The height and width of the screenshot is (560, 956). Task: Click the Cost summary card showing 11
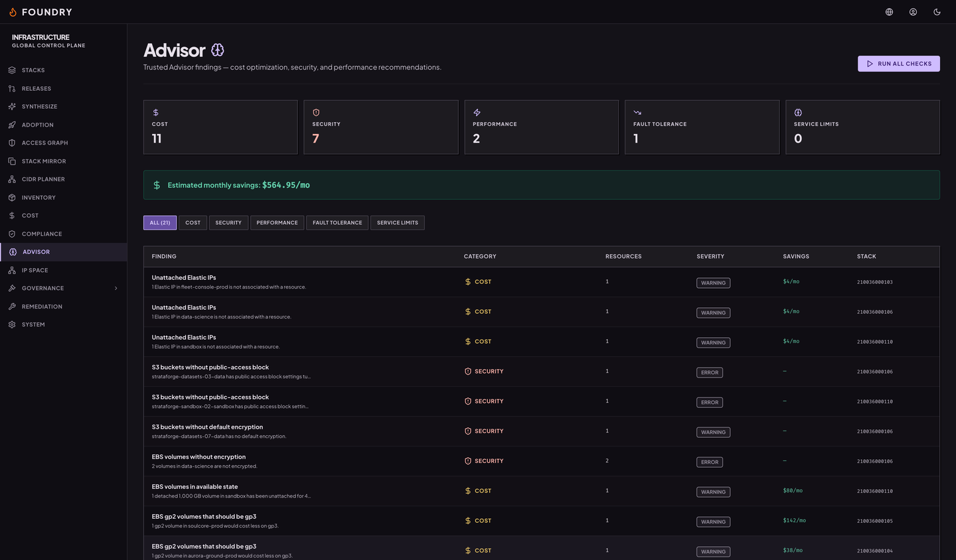220,127
